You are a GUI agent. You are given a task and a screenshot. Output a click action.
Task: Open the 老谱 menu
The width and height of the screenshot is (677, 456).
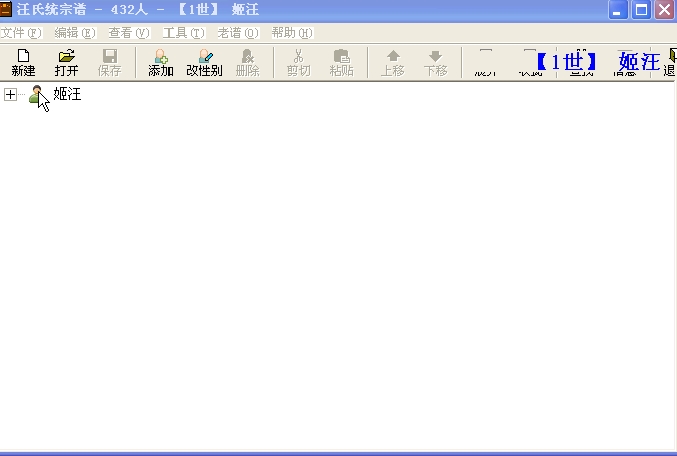237,32
